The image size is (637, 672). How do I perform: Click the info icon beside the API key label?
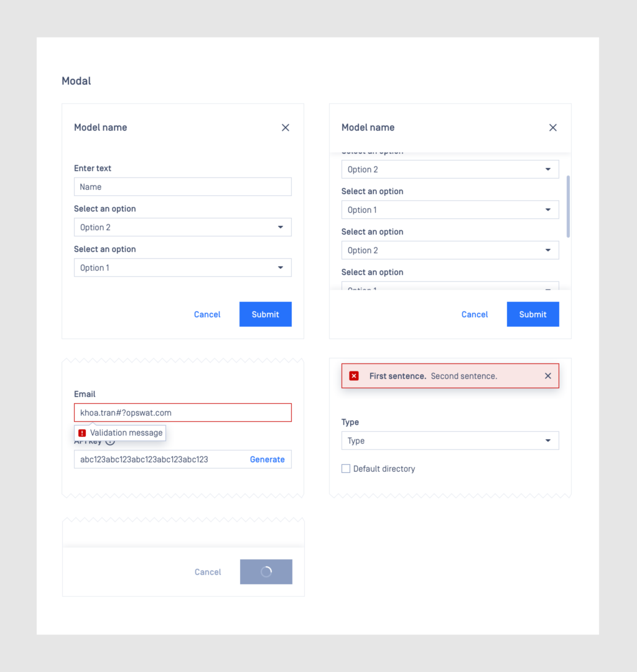tap(110, 441)
